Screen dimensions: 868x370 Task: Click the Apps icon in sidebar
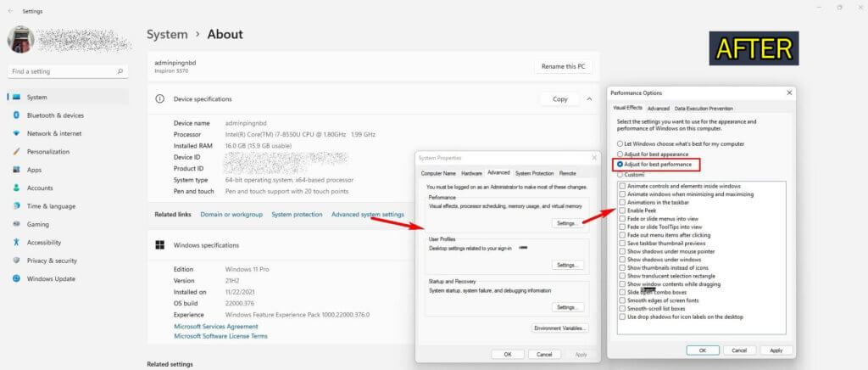[x=16, y=170]
